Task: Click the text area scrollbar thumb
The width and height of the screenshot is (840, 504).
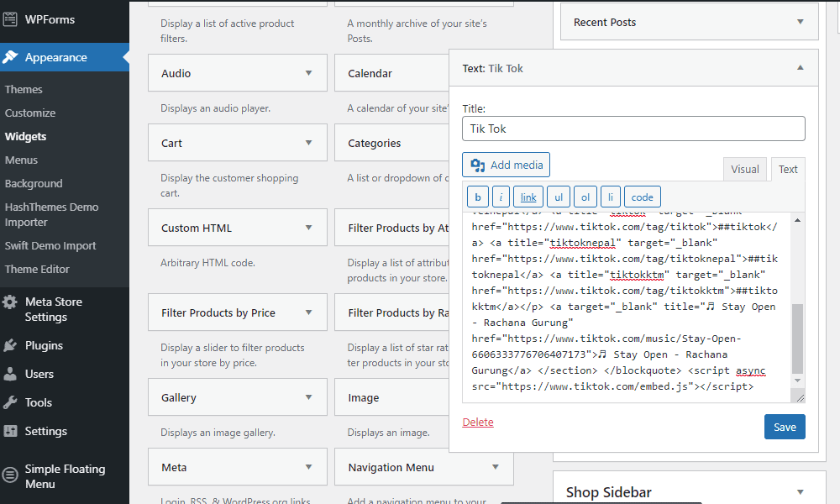Action: pos(797,339)
